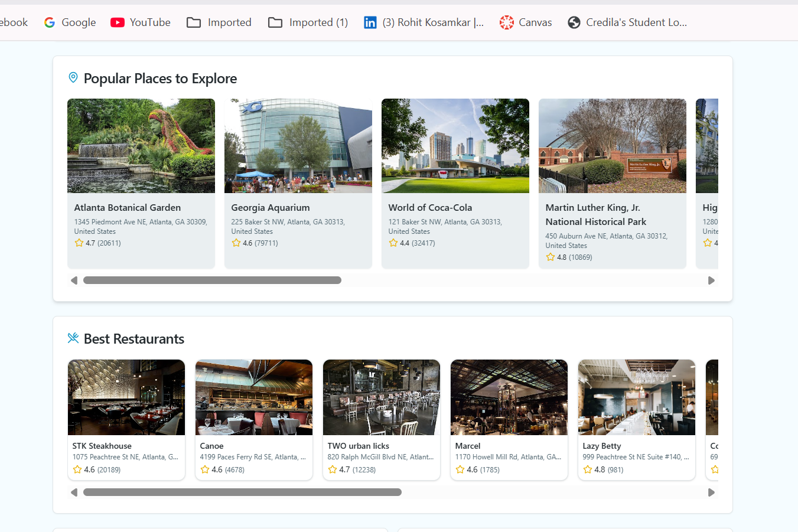This screenshot has height=532, width=798.
Task: Select the Lazy Betty restaurant name
Action: tap(602, 446)
